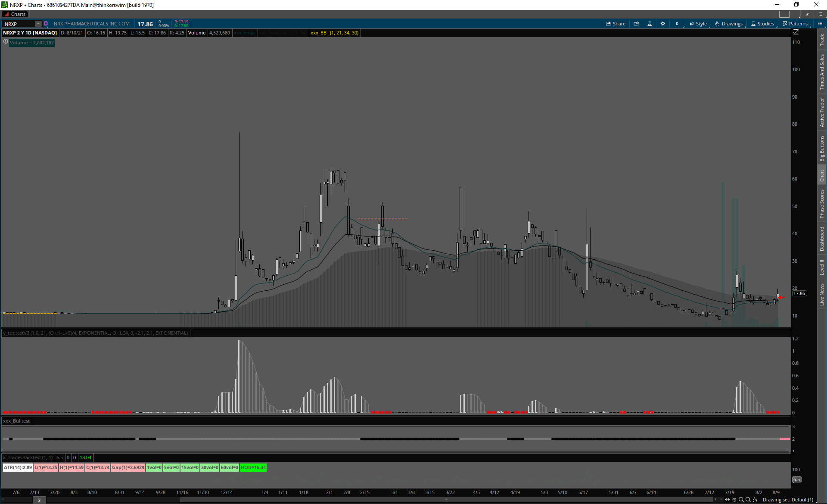Toggle the chart grid layout selector
The width and height of the screenshot is (827, 504).
click(x=784, y=14)
